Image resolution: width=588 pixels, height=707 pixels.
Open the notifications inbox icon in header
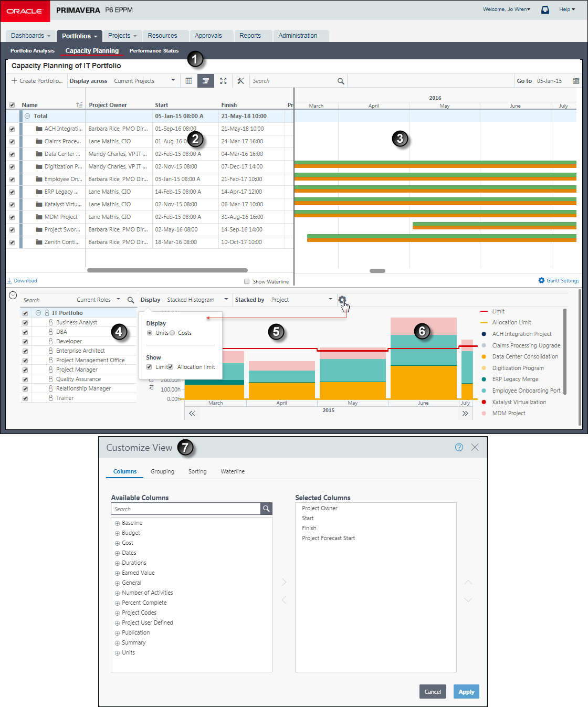point(545,9)
